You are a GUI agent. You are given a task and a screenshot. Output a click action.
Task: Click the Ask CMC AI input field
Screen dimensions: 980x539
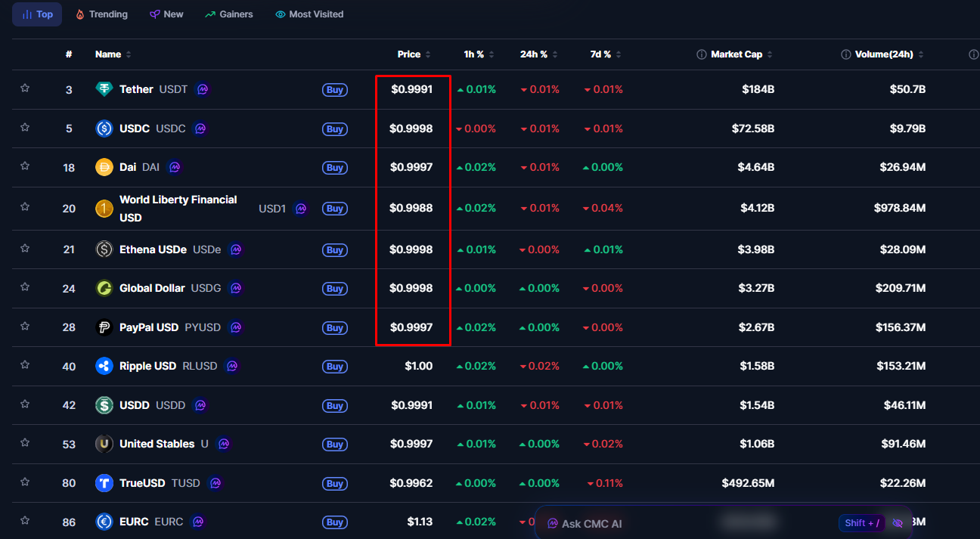point(681,523)
